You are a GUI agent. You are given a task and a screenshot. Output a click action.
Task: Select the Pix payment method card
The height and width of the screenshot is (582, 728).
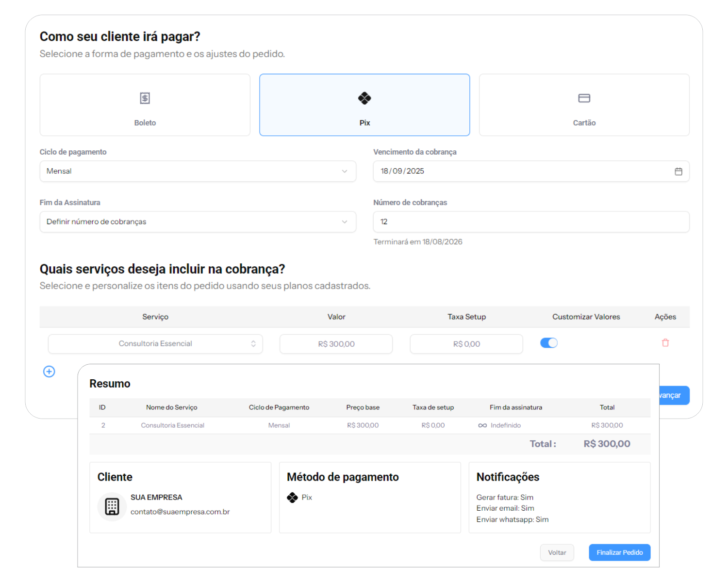coord(364,105)
